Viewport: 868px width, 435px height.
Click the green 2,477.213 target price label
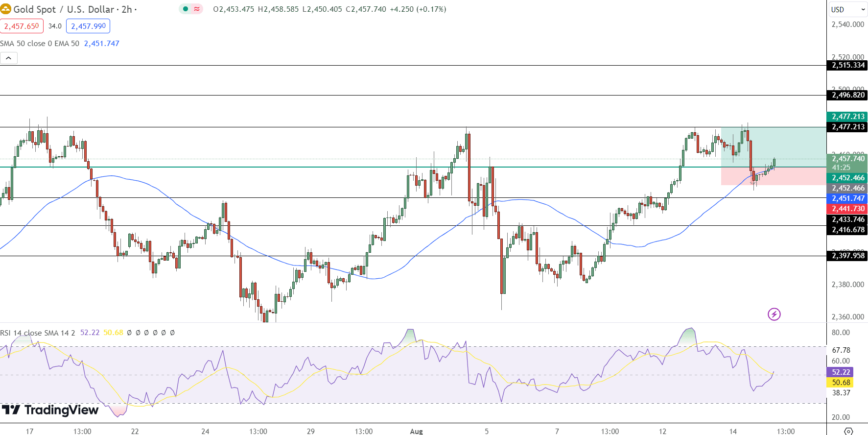847,117
